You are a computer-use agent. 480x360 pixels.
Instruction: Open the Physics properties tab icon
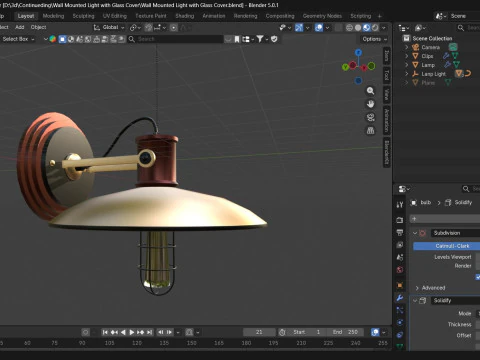point(400,322)
